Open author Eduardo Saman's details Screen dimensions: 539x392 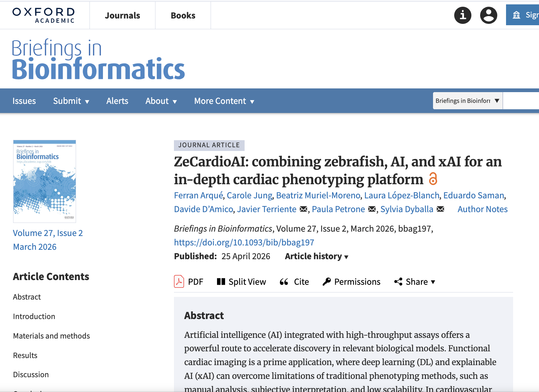(474, 195)
